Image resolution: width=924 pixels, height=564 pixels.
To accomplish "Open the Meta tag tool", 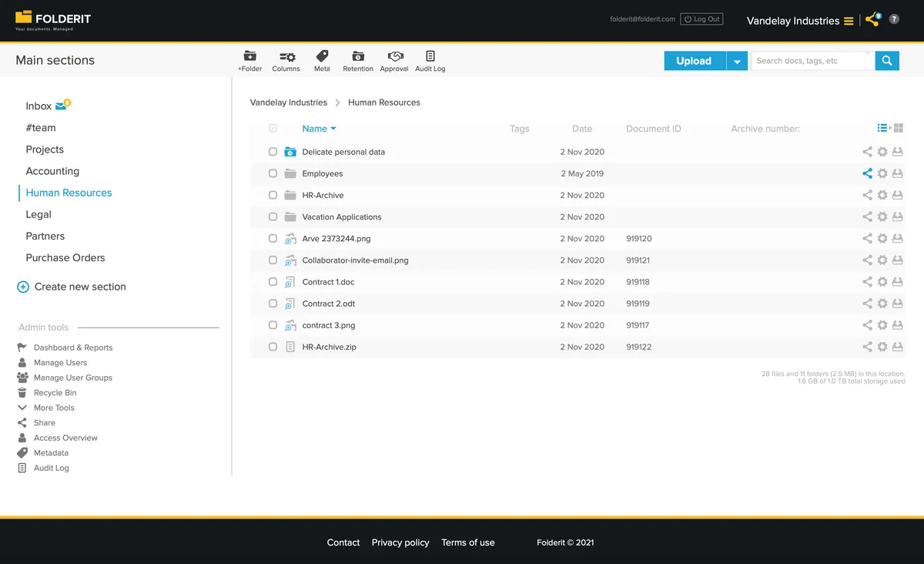I will [x=322, y=61].
